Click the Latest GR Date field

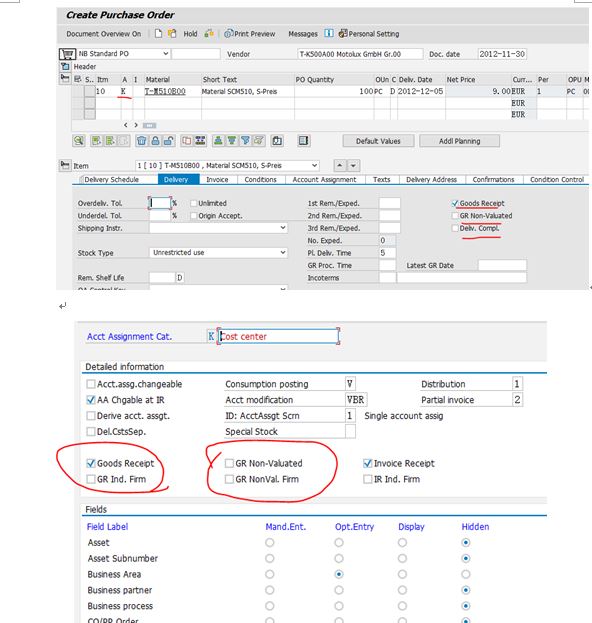coord(503,265)
